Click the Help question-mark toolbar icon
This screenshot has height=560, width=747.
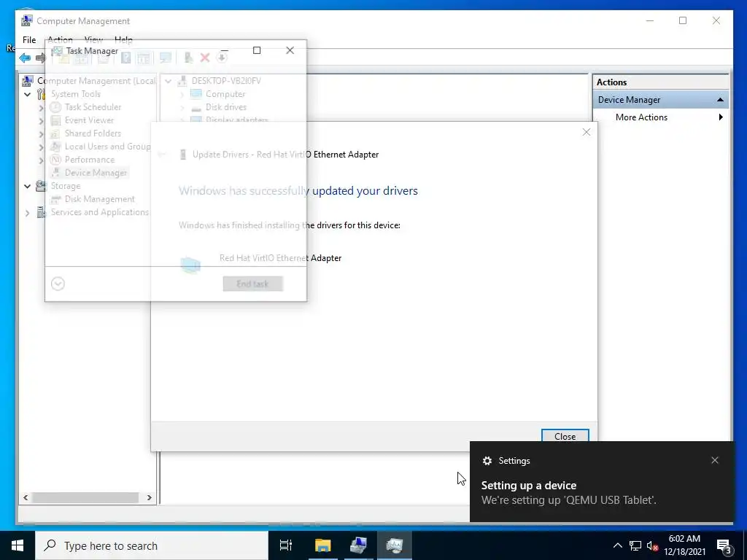tap(125, 58)
